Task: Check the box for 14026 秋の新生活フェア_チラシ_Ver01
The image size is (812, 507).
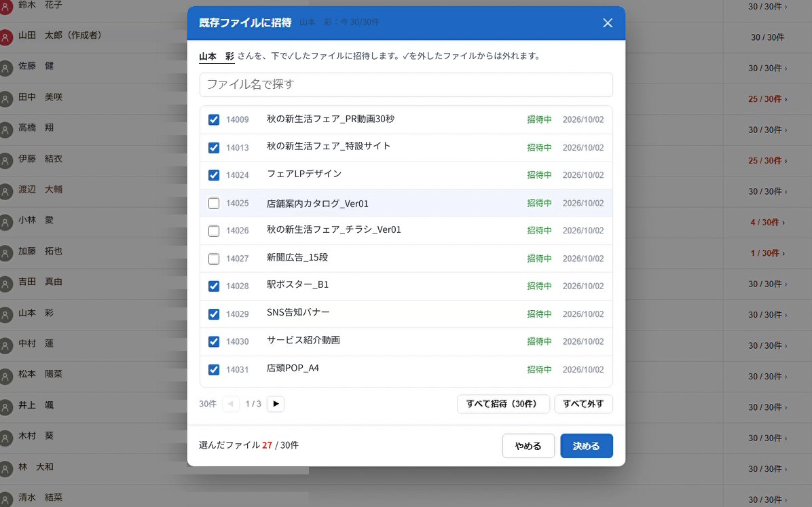Action: 214,231
